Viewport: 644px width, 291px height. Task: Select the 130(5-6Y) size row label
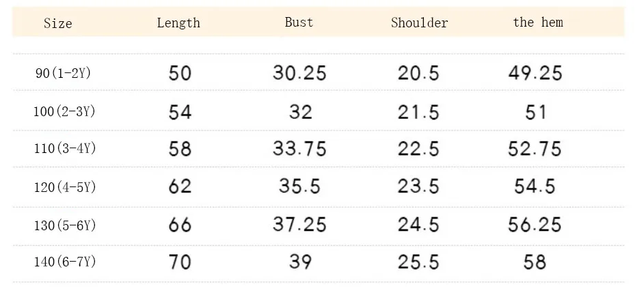click(65, 225)
